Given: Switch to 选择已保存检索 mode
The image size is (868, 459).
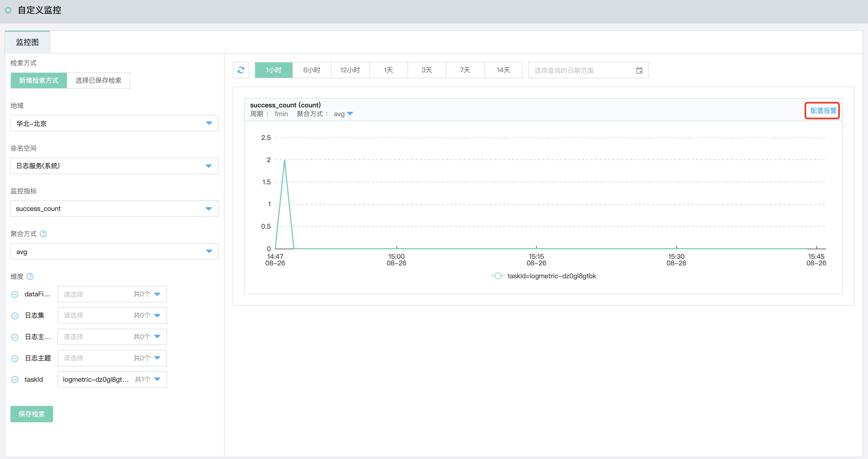Looking at the screenshot, I should click(x=98, y=81).
